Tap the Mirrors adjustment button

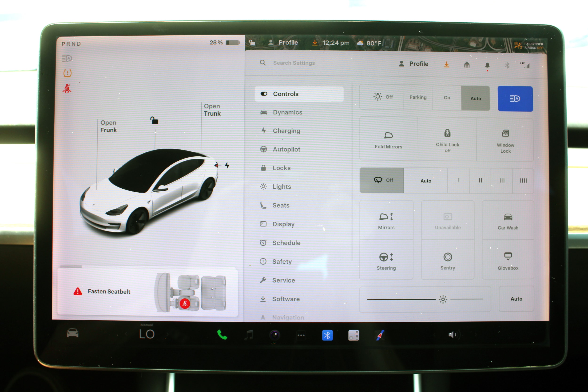(x=386, y=220)
